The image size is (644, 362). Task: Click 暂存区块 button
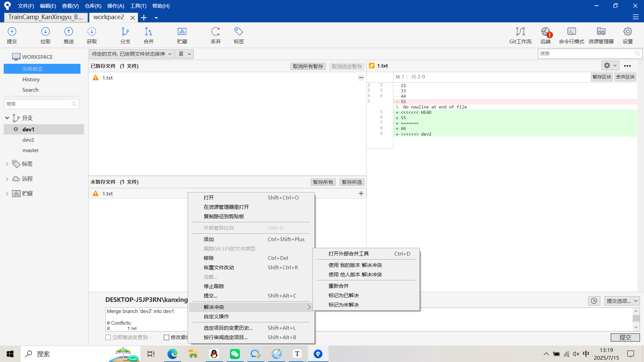click(601, 77)
